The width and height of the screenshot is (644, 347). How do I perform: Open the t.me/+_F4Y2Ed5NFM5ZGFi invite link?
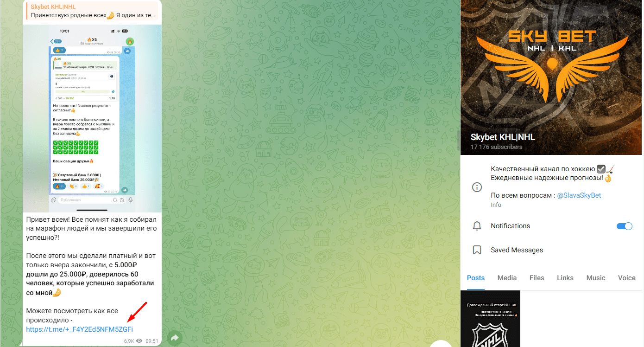[x=80, y=329]
